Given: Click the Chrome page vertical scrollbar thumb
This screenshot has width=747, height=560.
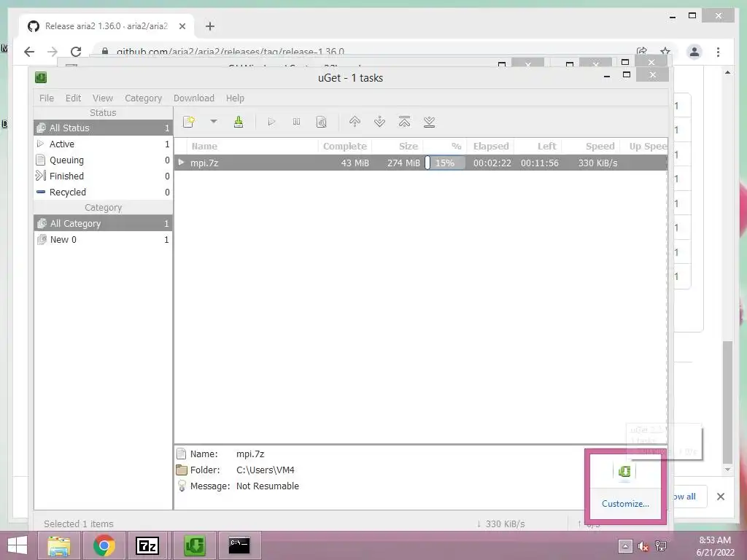Looking at the screenshot, I should click(727, 402).
